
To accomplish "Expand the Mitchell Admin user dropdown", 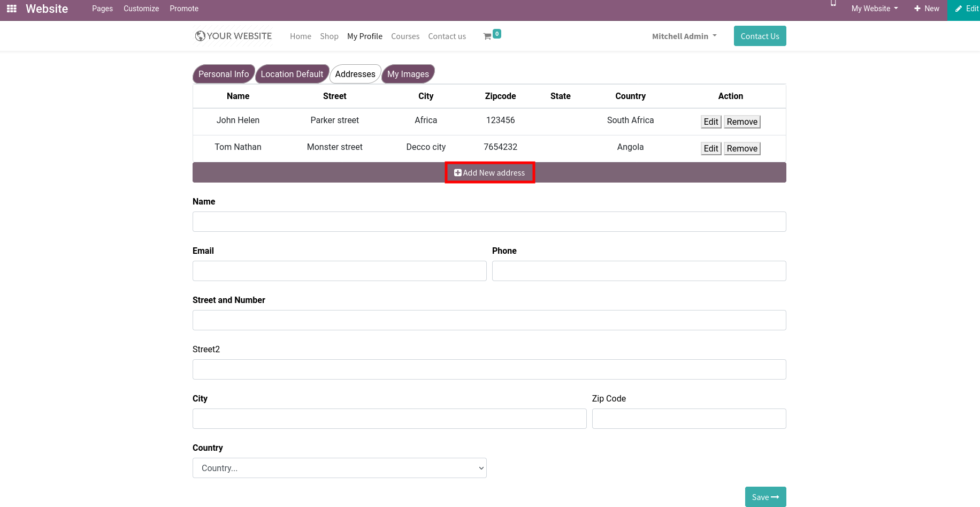I will [x=684, y=36].
